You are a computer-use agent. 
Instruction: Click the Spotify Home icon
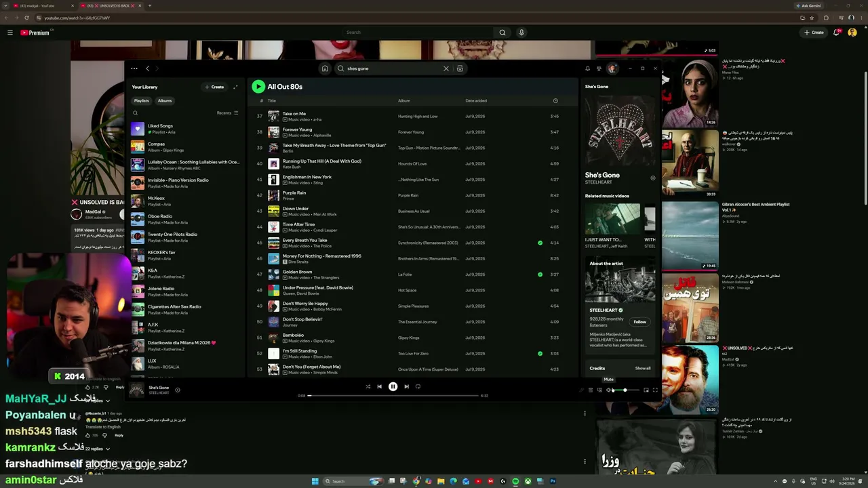coord(325,68)
